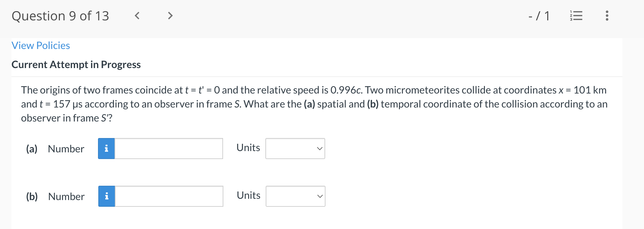Click the Units label for part (b)
Screen dimensions: 644x229
coord(248,195)
